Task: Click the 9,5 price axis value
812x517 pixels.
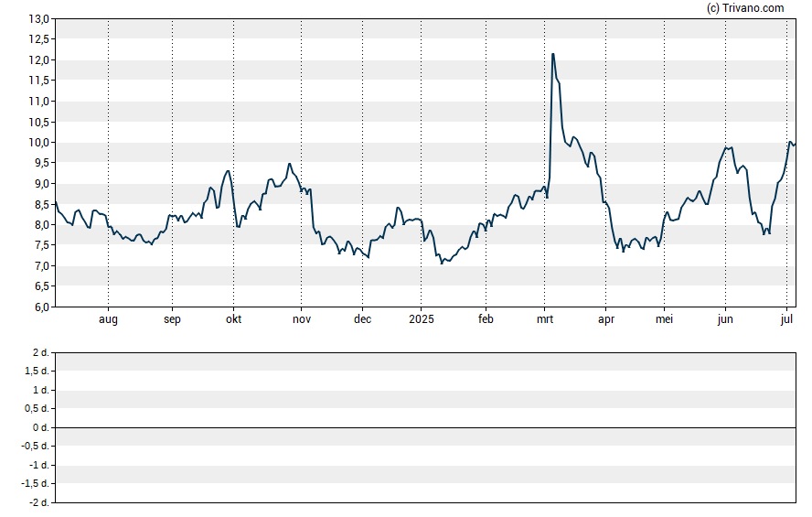Action: point(42,163)
